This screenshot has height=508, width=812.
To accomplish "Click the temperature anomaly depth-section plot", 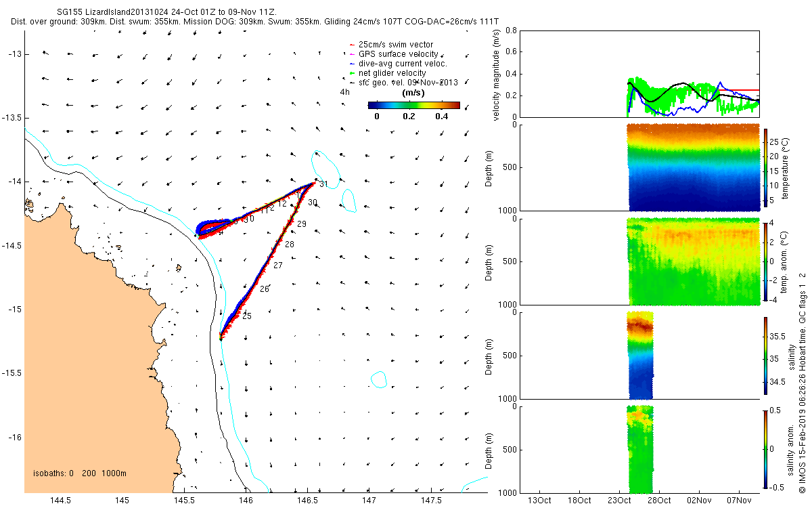I will (x=694, y=261).
